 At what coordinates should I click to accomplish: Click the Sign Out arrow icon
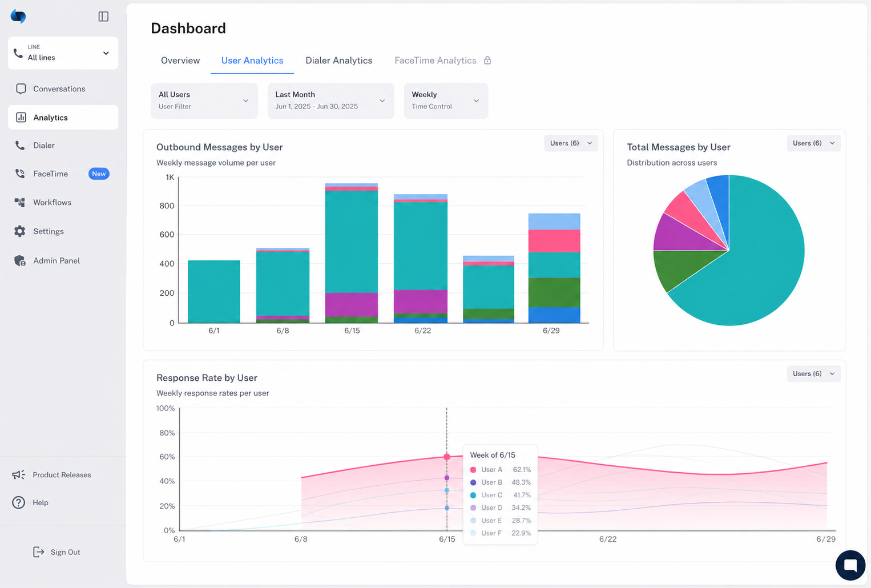tap(38, 551)
